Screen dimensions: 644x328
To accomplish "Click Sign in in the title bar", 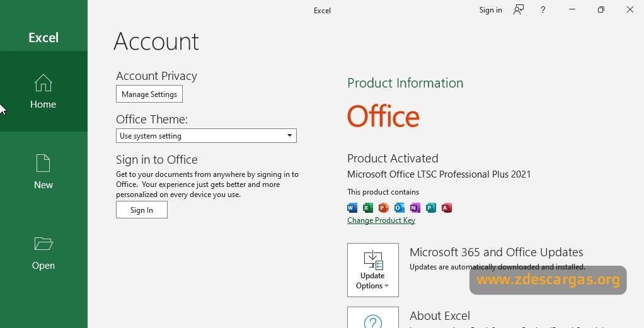I will point(490,10).
